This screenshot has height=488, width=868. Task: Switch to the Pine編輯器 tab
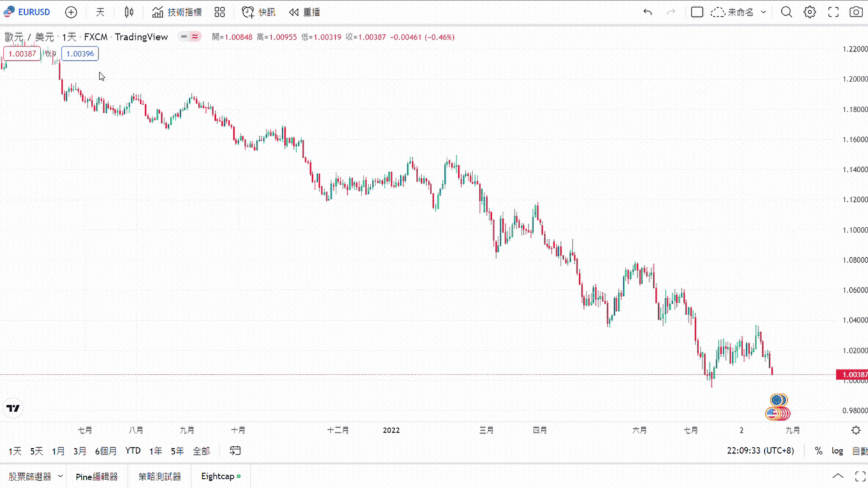pyautogui.click(x=96, y=476)
